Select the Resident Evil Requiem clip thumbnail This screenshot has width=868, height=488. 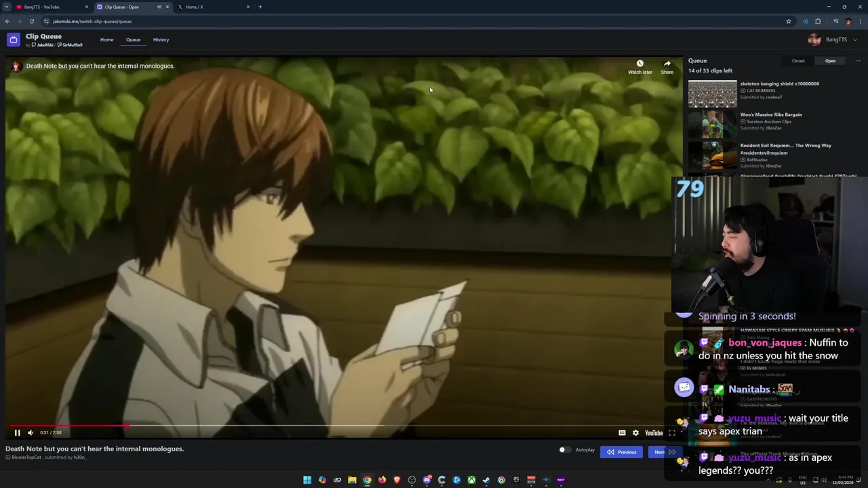point(712,156)
